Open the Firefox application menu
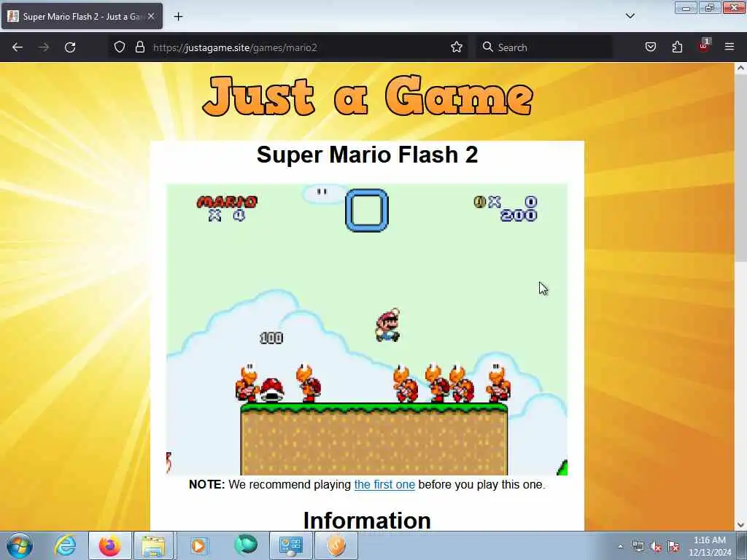747x560 pixels. coord(729,47)
